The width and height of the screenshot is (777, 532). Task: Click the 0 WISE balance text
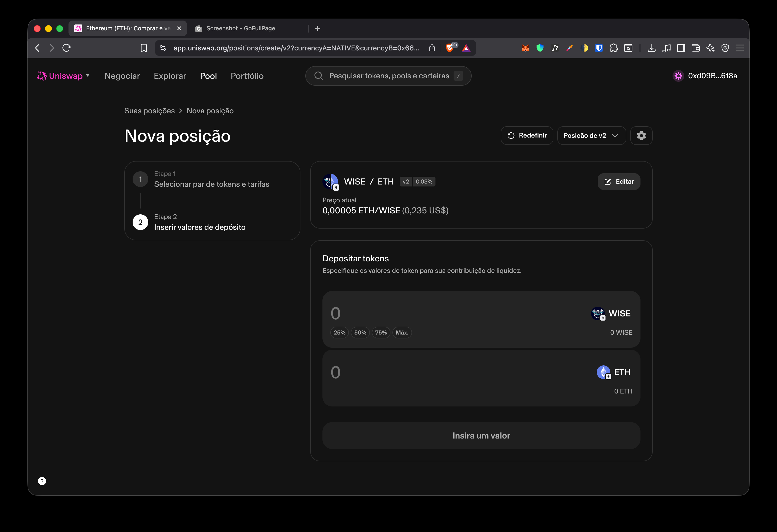[x=621, y=332]
